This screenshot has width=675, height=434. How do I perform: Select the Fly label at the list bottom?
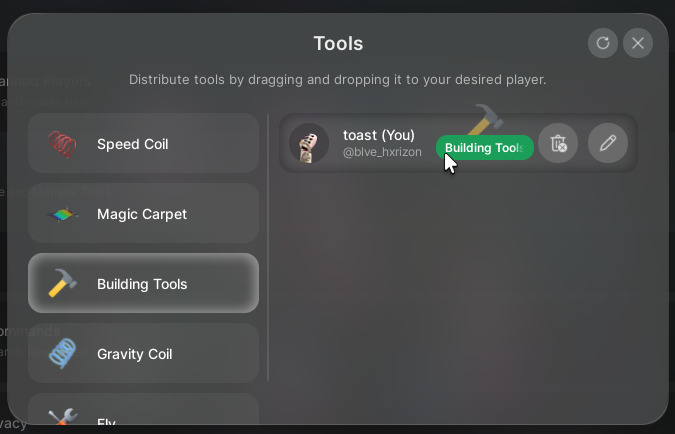click(x=106, y=423)
